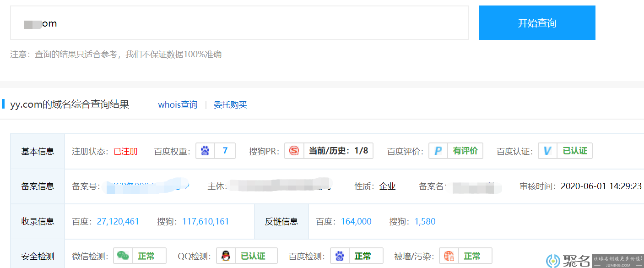Open the 委托购买 link

pyautogui.click(x=230, y=105)
